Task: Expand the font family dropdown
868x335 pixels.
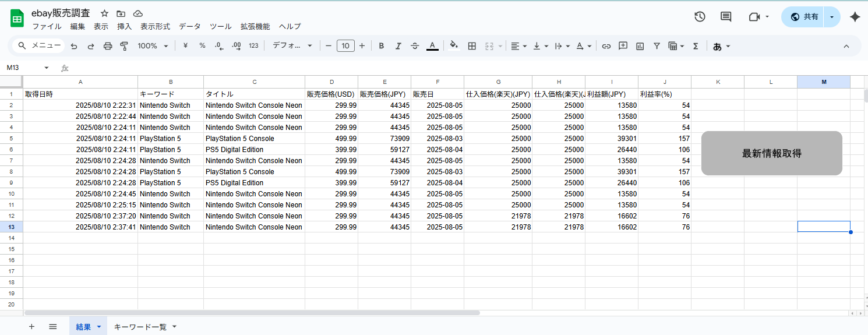Action: tap(292, 46)
